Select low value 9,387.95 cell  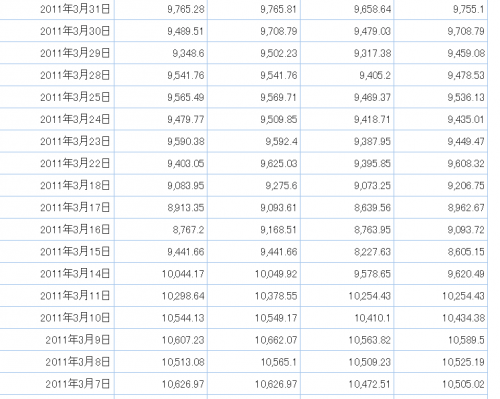(x=347, y=141)
